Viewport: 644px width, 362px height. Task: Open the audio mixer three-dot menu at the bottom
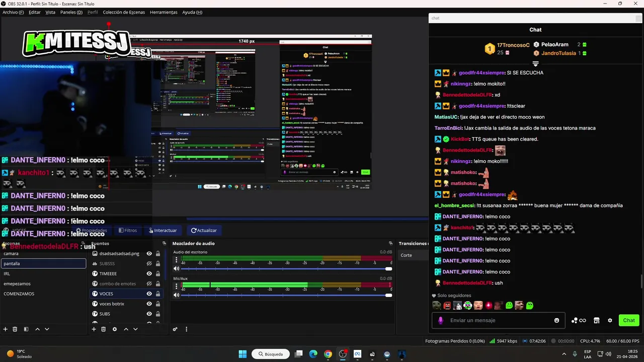click(x=186, y=329)
